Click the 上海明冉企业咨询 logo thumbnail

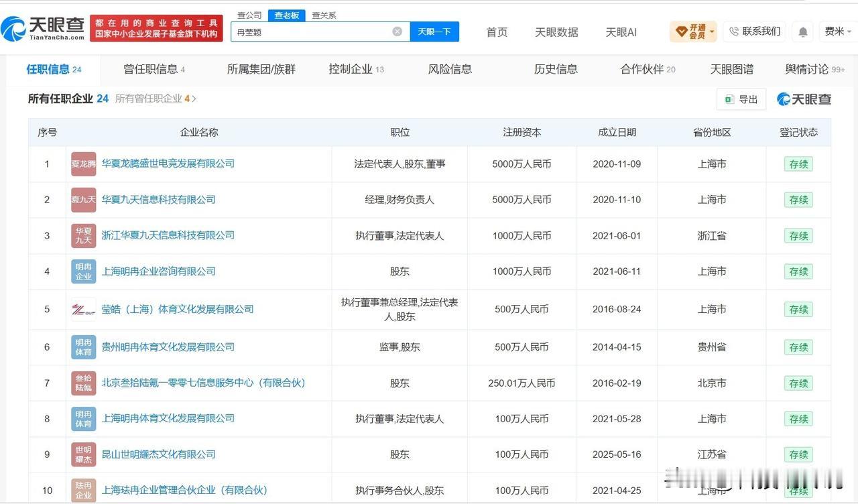[x=84, y=271]
